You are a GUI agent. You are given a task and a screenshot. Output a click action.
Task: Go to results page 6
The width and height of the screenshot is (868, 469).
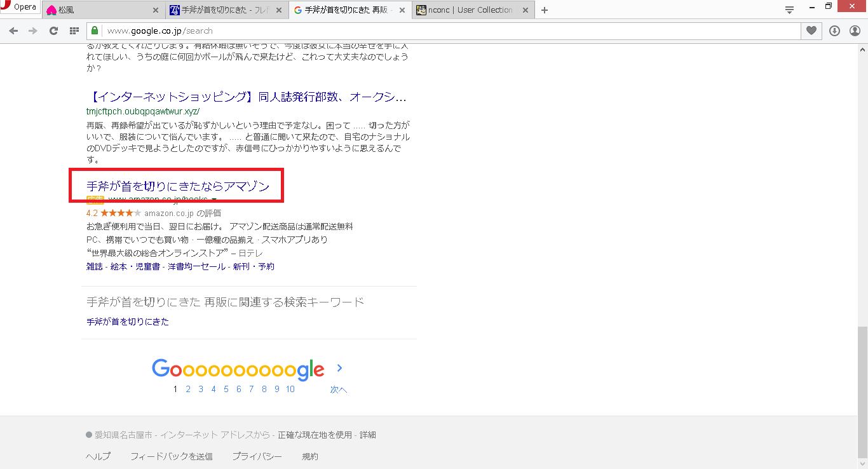click(239, 389)
